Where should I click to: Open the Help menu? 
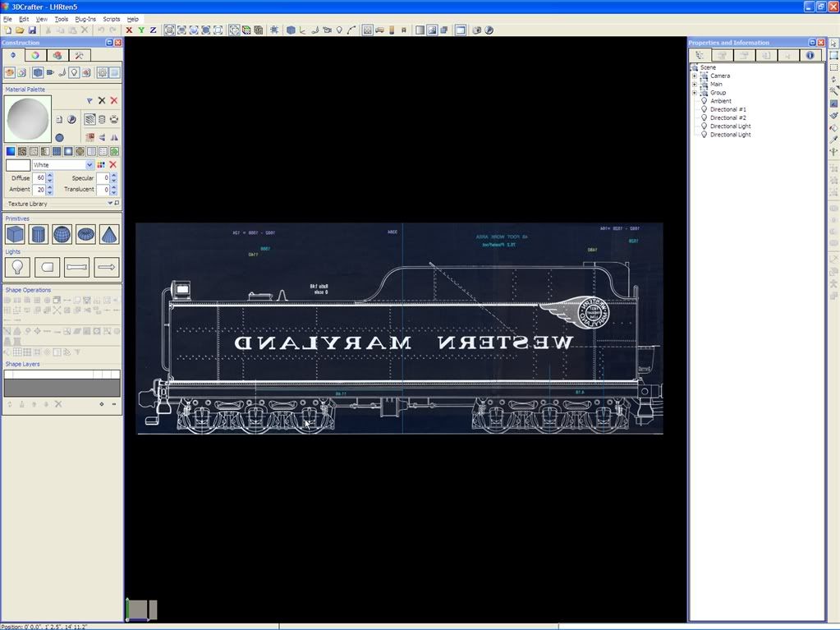pyautogui.click(x=132, y=19)
